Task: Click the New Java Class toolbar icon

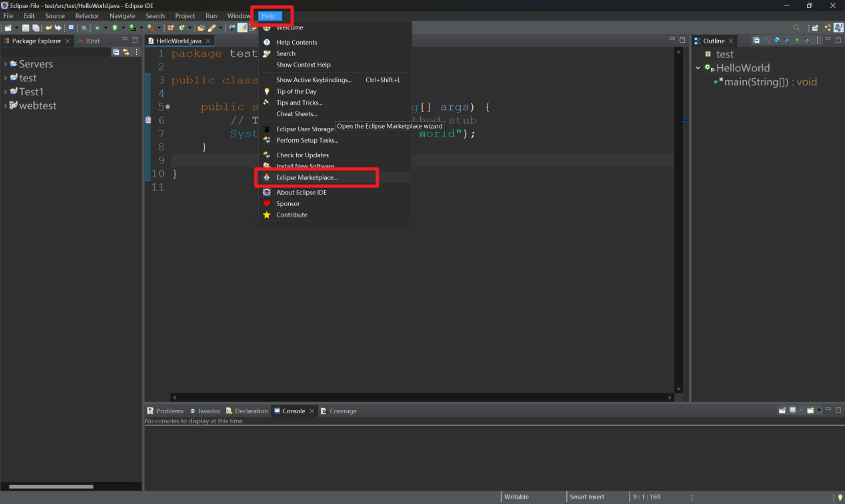Action: (x=181, y=28)
